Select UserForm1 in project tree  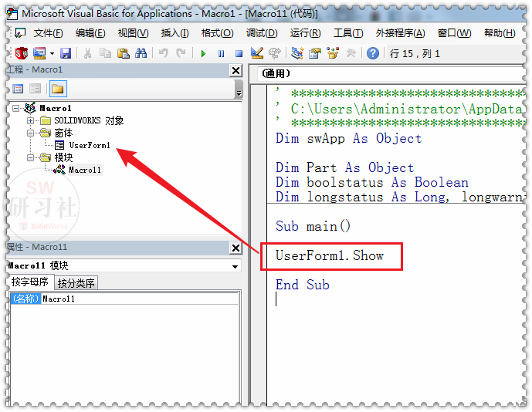click(90, 145)
